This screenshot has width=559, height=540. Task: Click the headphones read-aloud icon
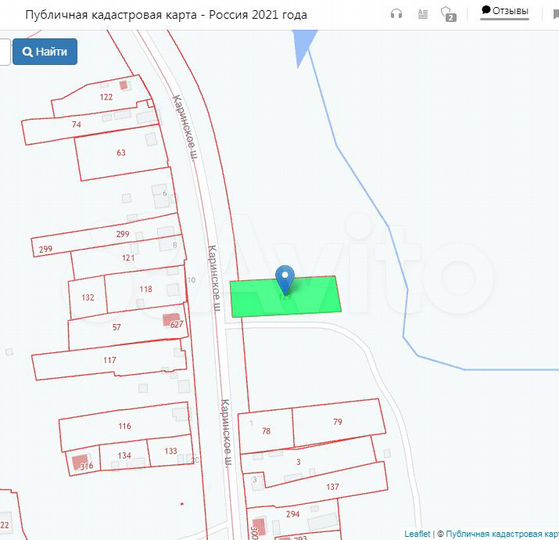click(x=396, y=14)
